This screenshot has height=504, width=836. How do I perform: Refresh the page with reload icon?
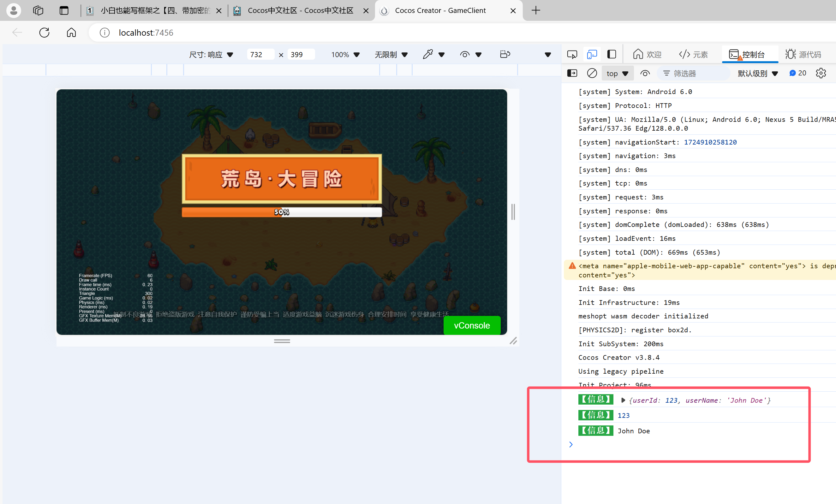44,33
